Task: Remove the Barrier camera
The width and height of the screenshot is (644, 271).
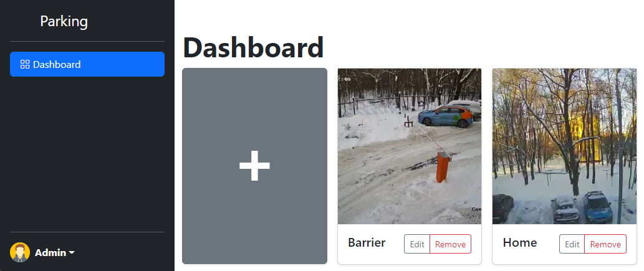Action: coord(450,244)
